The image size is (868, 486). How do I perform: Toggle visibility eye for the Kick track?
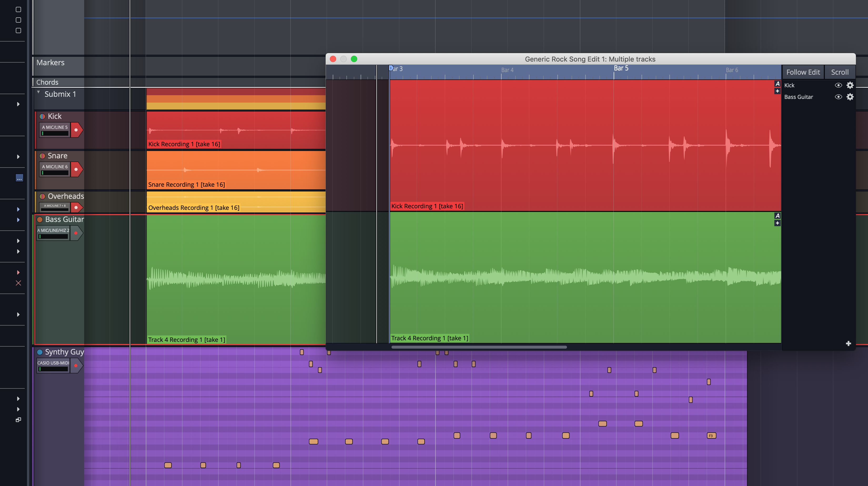[x=839, y=85]
